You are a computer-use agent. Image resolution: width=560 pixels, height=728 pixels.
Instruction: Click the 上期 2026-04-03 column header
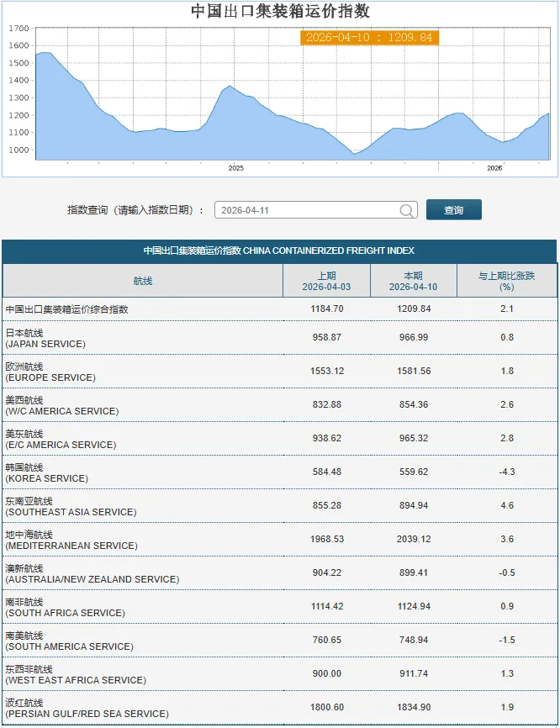click(326, 281)
